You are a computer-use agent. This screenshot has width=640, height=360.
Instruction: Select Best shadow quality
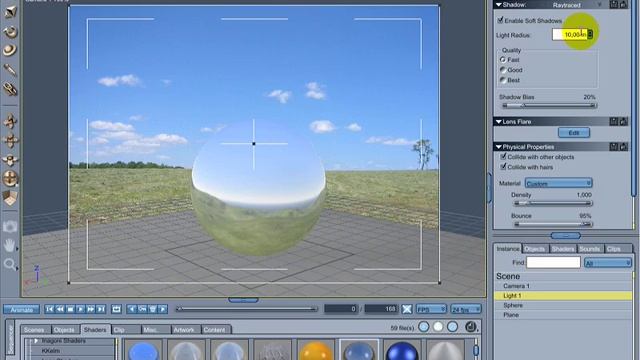(x=503, y=80)
